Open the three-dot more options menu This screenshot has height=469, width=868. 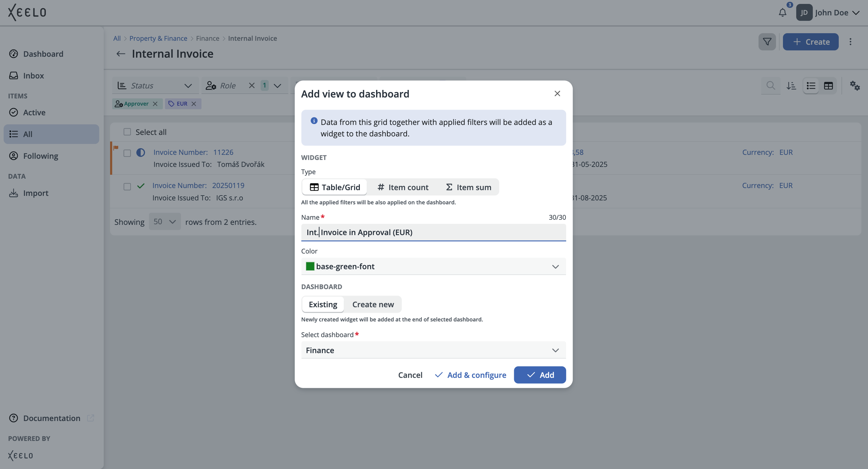(x=850, y=42)
